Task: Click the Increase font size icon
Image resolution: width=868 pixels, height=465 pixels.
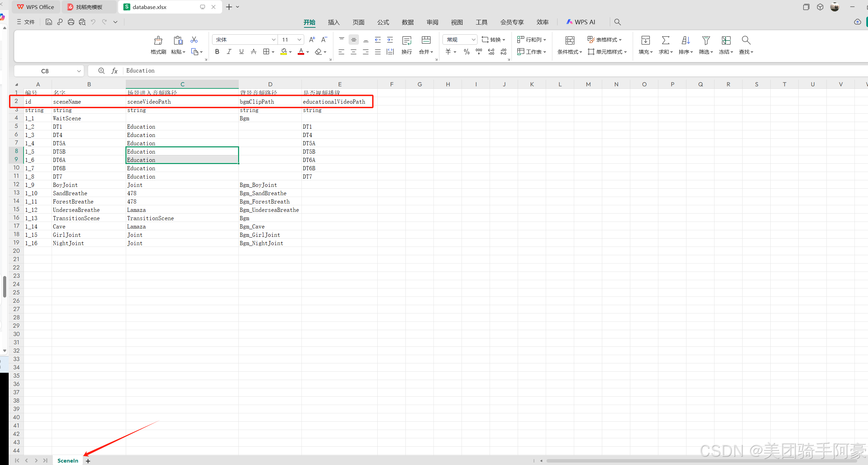Action: (312, 40)
